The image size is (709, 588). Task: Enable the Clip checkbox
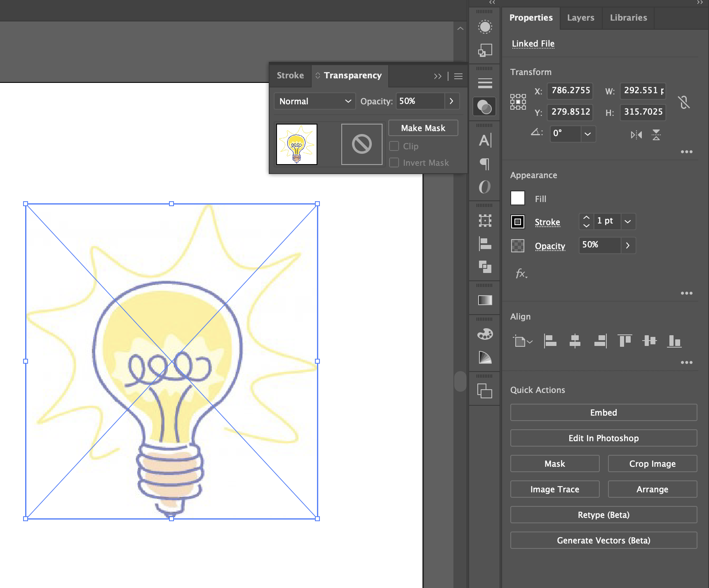pos(394,146)
